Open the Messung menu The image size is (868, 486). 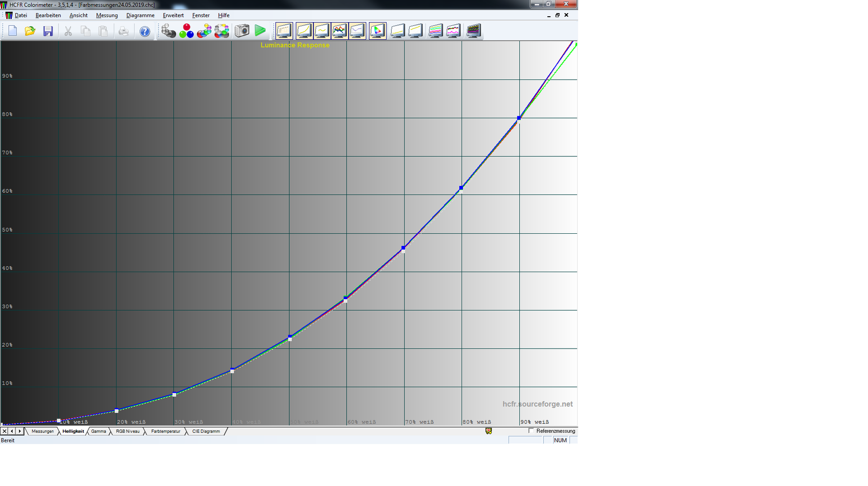pyautogui.click(x=107, y=15)
